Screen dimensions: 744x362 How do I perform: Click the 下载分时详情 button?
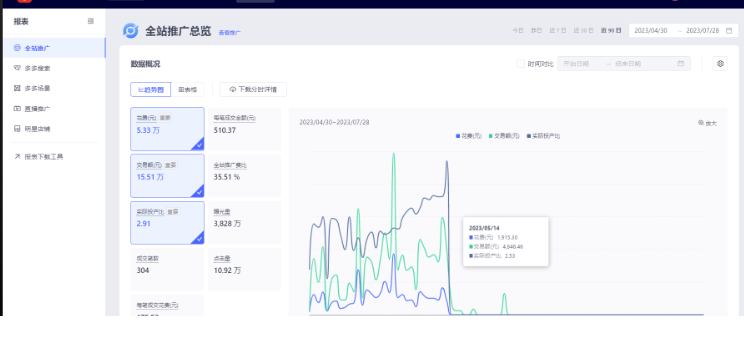pos(253,89)
